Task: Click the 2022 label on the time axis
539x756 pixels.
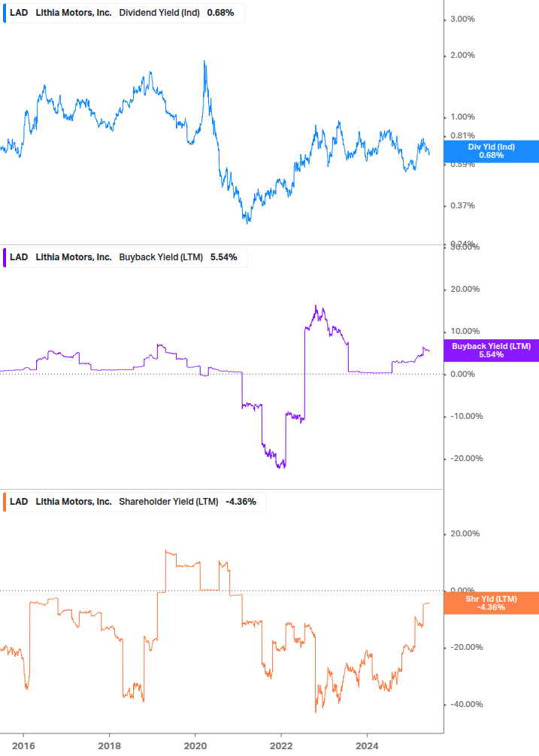Action: pyautogui.click(x=281, y=746)
